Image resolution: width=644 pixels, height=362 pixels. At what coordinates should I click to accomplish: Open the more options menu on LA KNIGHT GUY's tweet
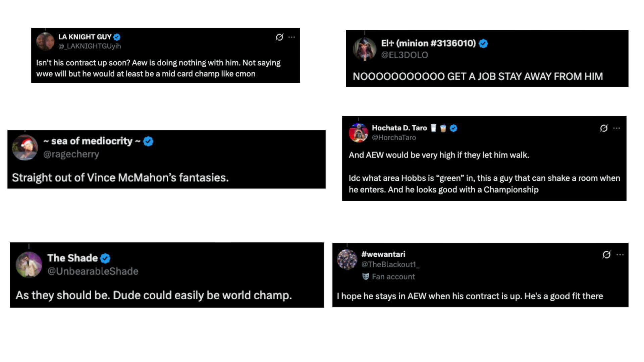click(x=291, y=37)
